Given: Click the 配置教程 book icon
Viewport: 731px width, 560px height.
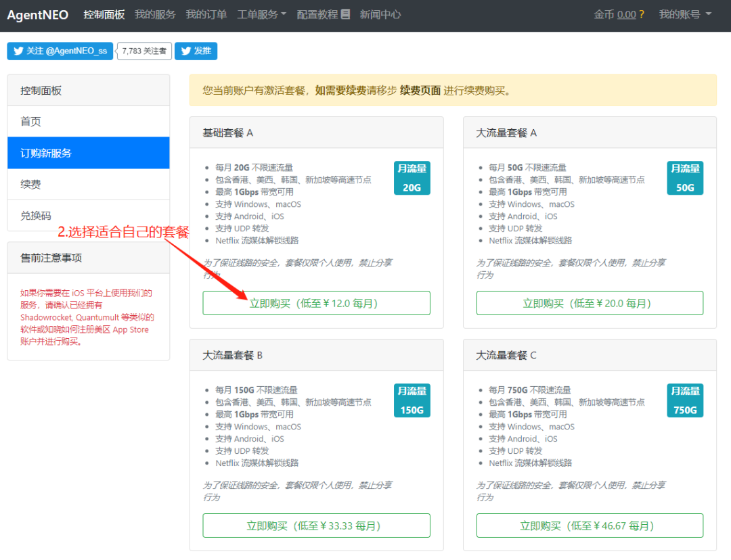Looking at the screenshot, I should pyautogui.click(x=346, y=14).
